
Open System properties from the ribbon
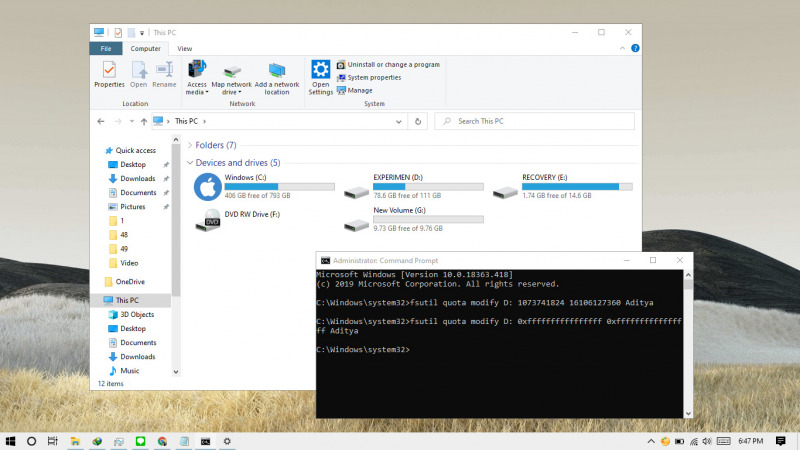click(x=369, y=78)
